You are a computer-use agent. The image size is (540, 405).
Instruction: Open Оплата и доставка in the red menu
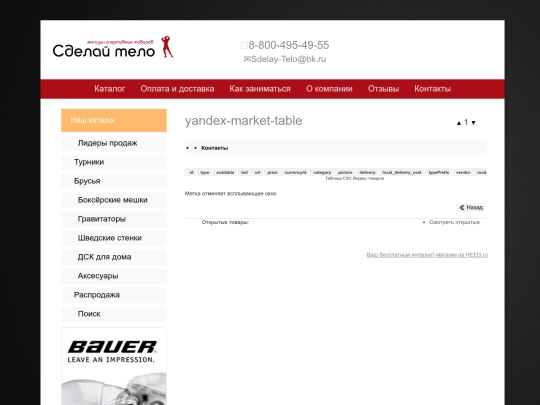[177, 89]
